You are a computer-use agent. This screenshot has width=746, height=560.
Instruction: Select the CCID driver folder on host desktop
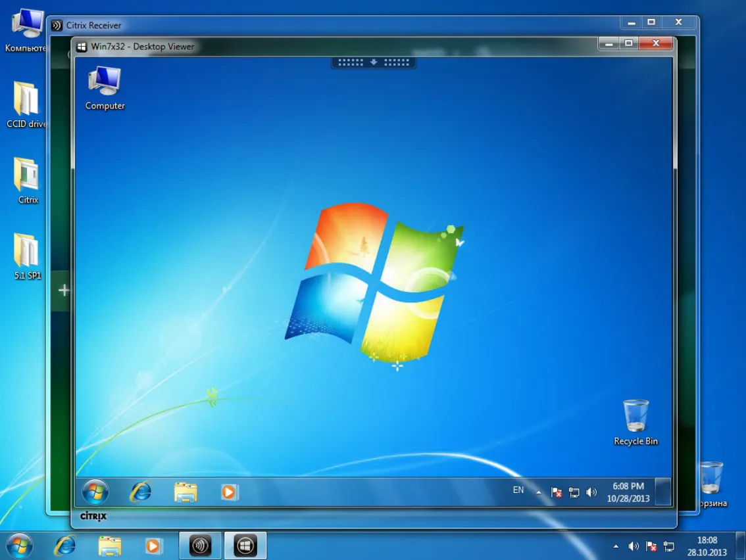tap(26, 105)
